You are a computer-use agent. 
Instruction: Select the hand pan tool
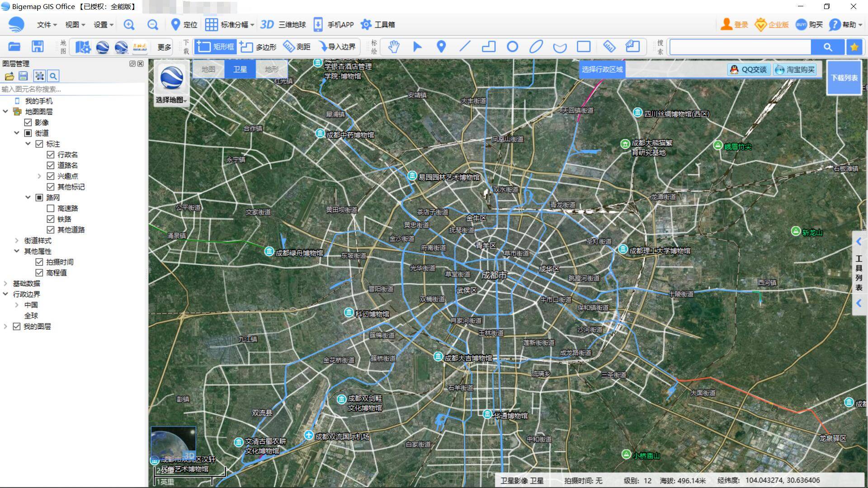[394, 47]
